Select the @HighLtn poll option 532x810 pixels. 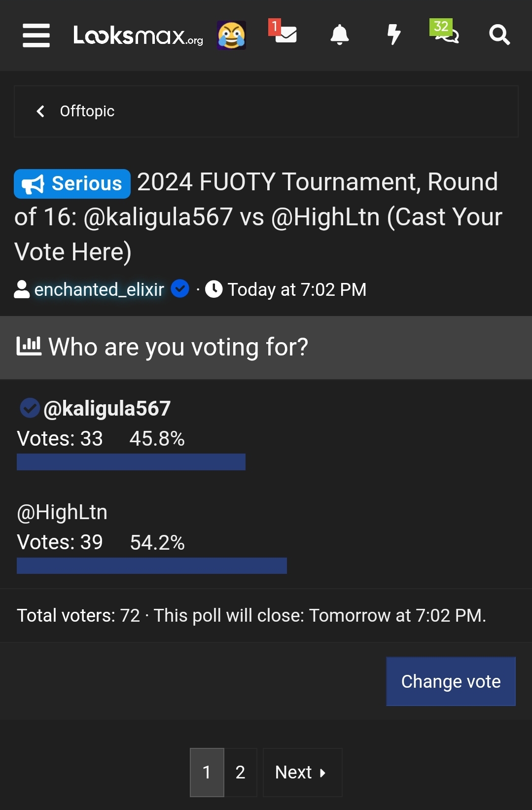[x=62, y=512]
